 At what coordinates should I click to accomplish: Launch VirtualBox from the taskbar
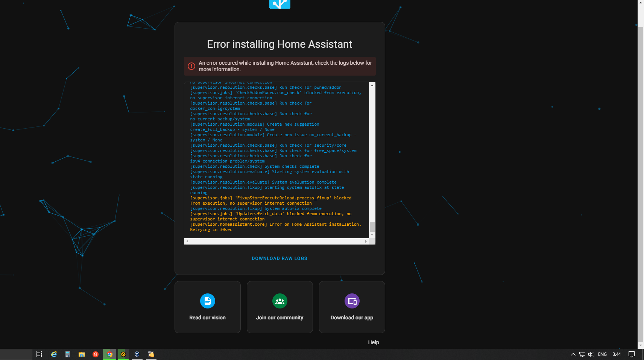point(137,354)
